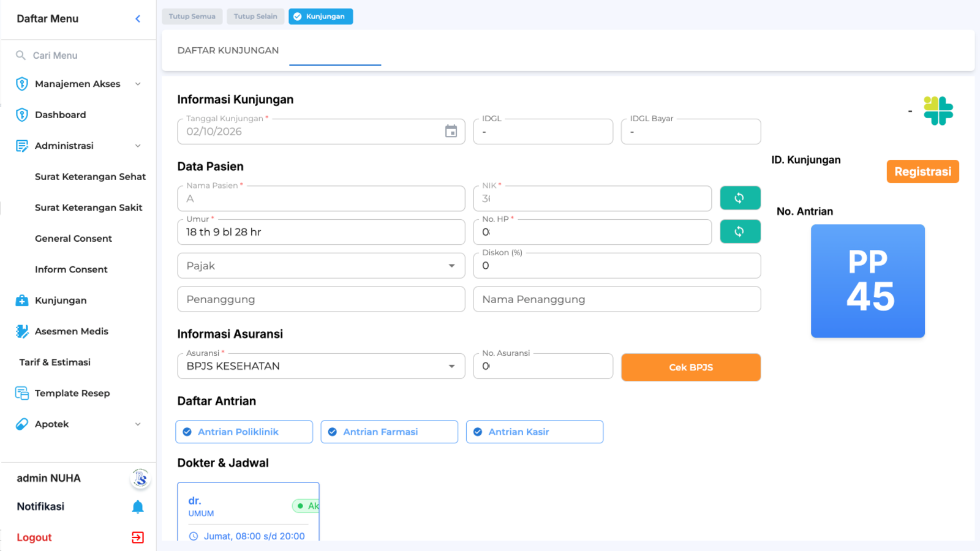Open Surat Keterangan Sakit menu item
Screen dimensions: 980x551
point(88,208)
